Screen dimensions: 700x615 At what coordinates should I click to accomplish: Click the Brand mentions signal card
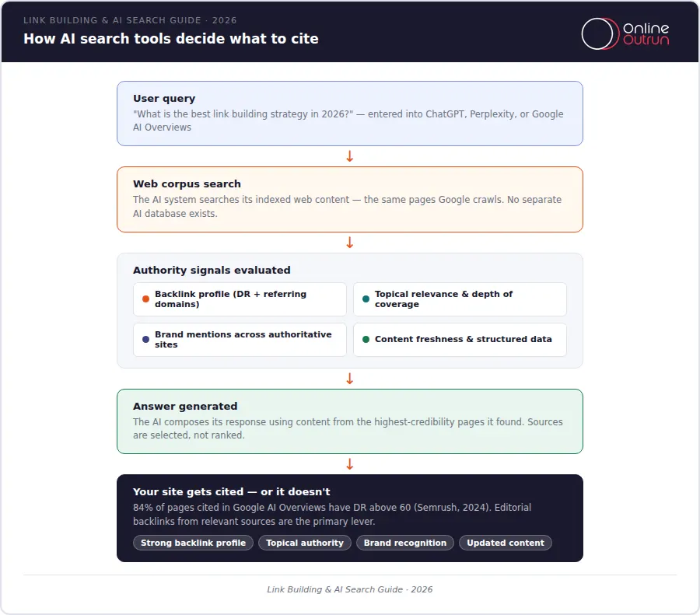tap(240, 340)
